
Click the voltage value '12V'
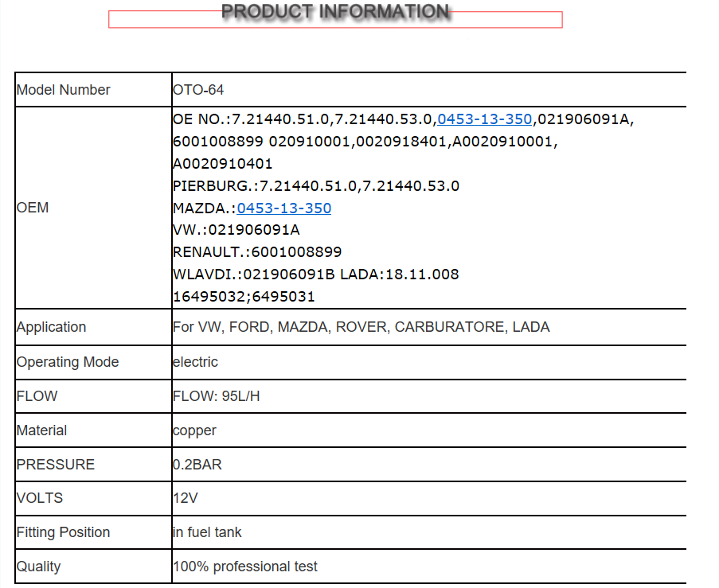186,498
